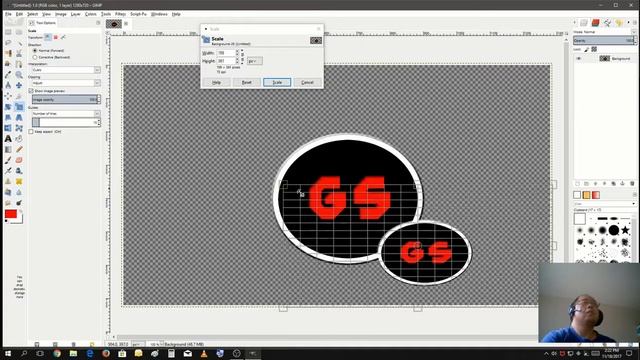
Task: Select the Move tool
Action: click(x=19, y=85)
